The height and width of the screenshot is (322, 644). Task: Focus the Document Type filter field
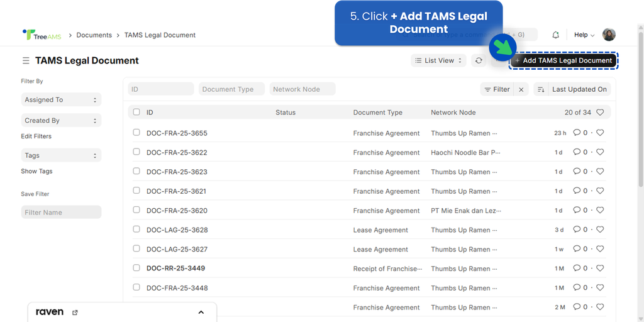coord(232,89)
